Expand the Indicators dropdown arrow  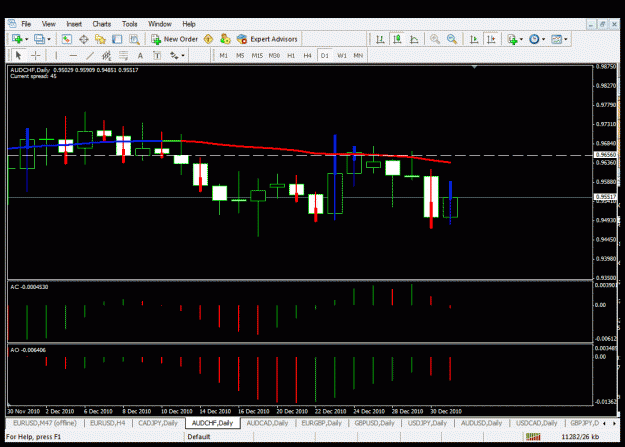521,39
